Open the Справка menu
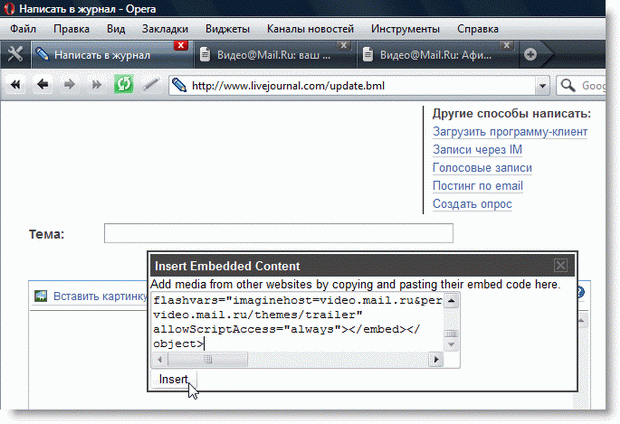The width and height of the screenshot is (620, 424). pyautogui.click(x=478, y=29)
